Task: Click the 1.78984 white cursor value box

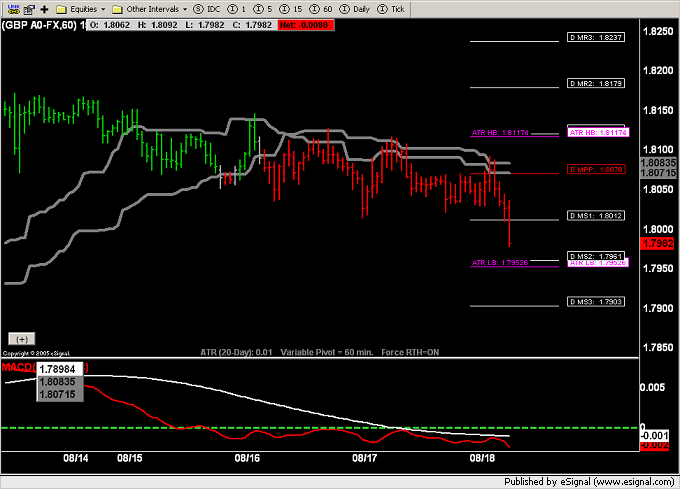Action: click(x=59, y=369)
